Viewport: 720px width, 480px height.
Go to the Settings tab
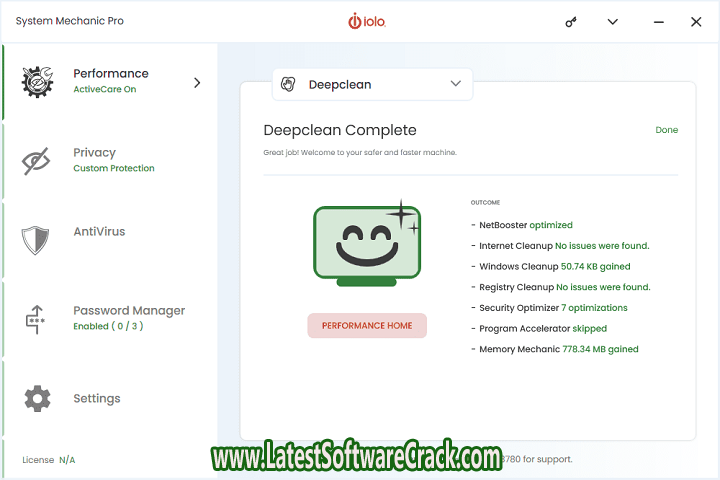pos(96,398)
